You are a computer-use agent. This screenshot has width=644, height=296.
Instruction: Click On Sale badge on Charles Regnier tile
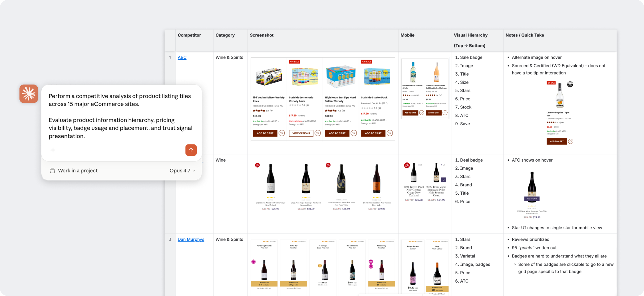[x=551, y=83]
